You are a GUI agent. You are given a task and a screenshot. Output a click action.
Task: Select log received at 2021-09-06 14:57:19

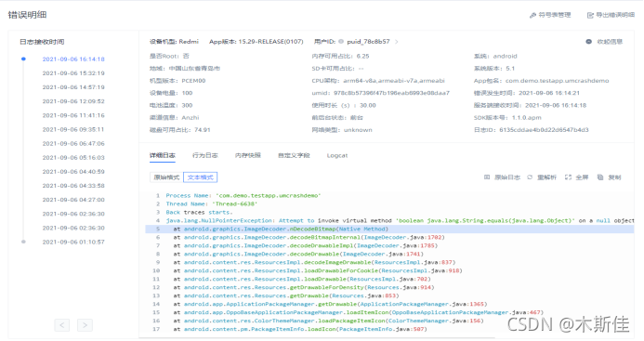[73, 87]
